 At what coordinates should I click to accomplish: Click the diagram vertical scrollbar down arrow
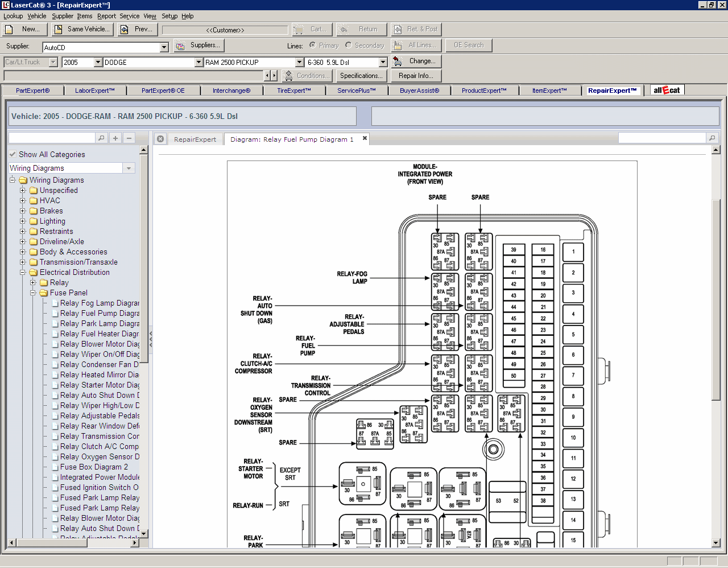[716, 543]
